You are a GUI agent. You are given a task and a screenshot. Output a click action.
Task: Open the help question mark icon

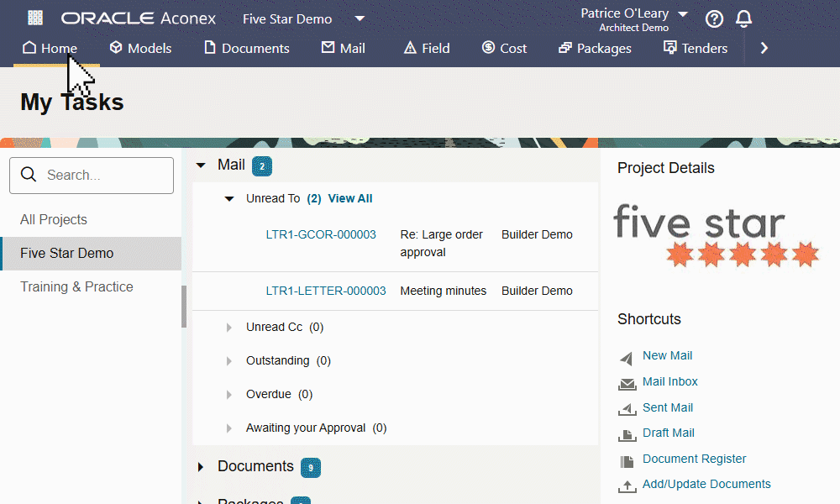pos(714,18)
